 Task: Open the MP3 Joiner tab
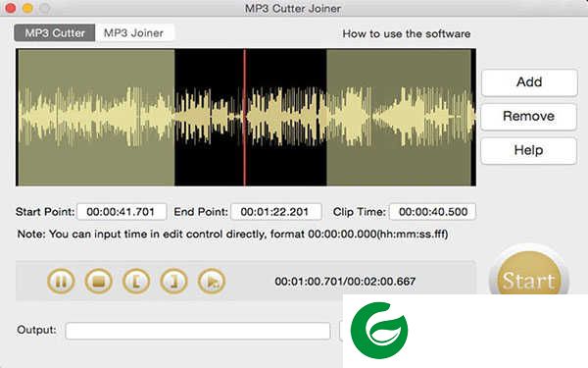click(134, 33)
